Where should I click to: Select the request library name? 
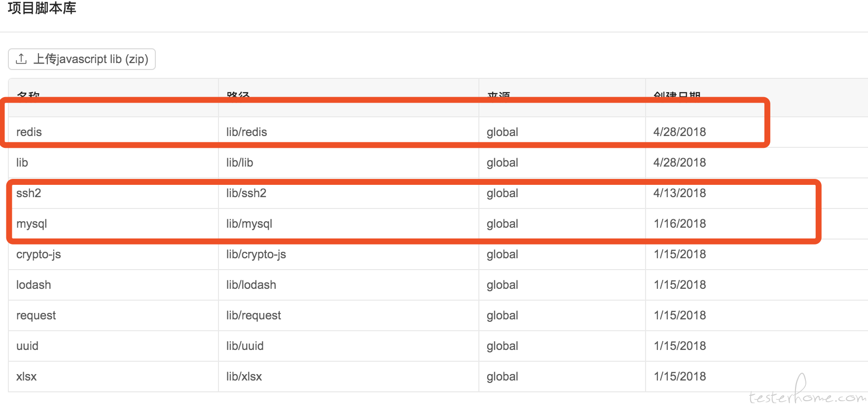coord(36,315)
